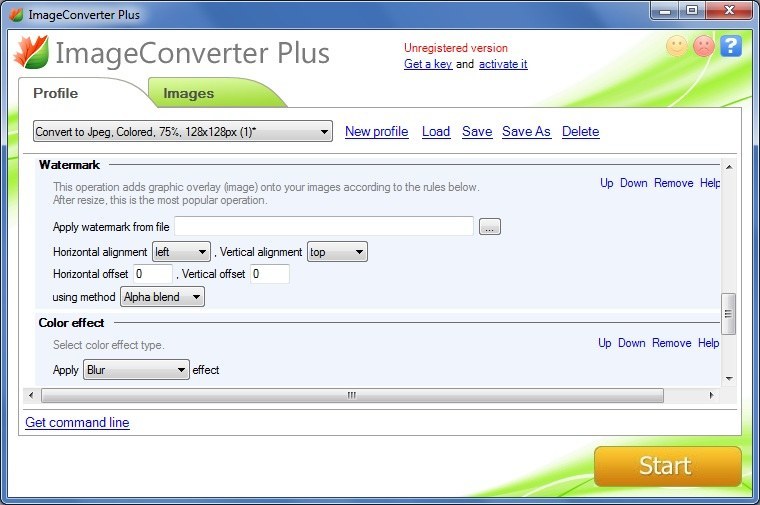Close the ImageConverter Plus window

tap(729, 11)
